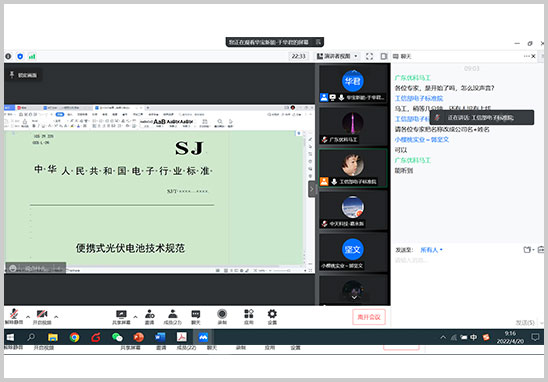Open share screen options arrow
This screenshot has width=548, height=382.
[135, 317]
